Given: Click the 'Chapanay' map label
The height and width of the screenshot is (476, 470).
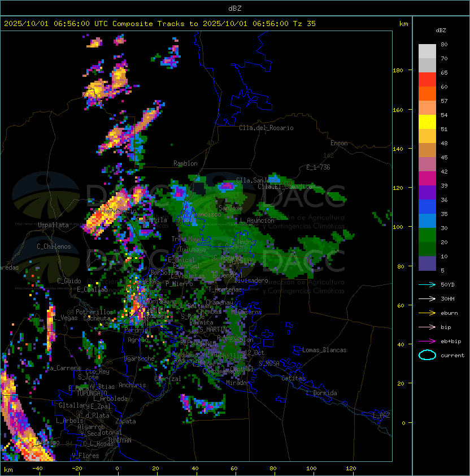Looking at the screenshot, I should [219, 302].
